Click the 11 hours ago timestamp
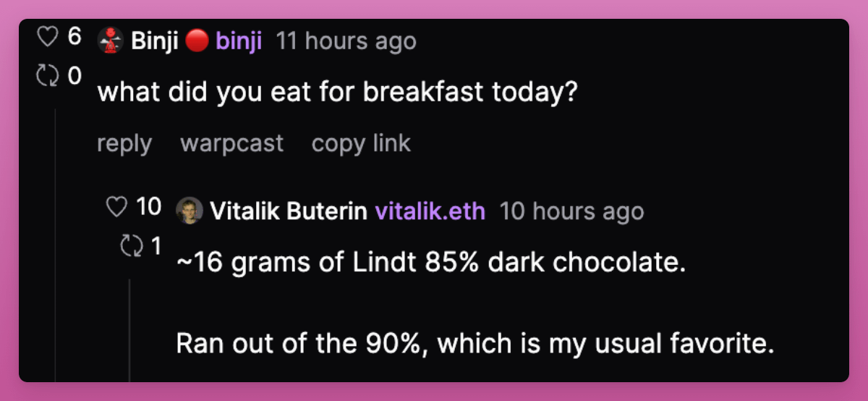This screenshot has height=401, width=868. (x=346, y=41)
